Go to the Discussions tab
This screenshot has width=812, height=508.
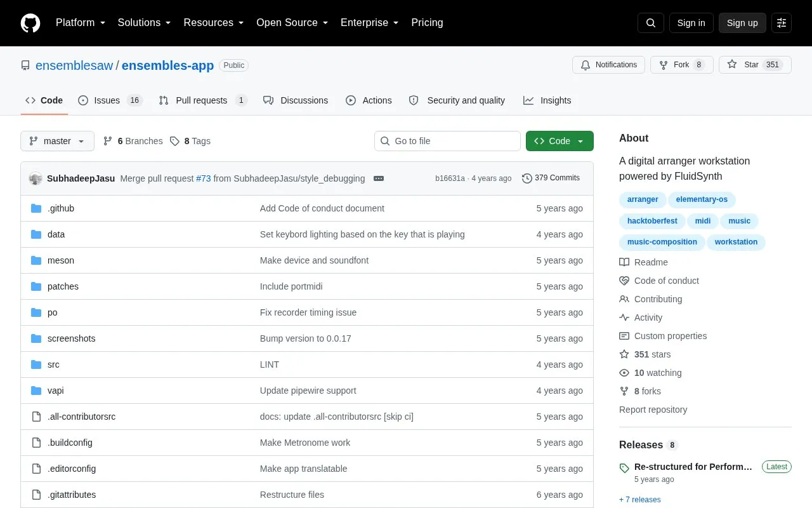click(296, 100)
